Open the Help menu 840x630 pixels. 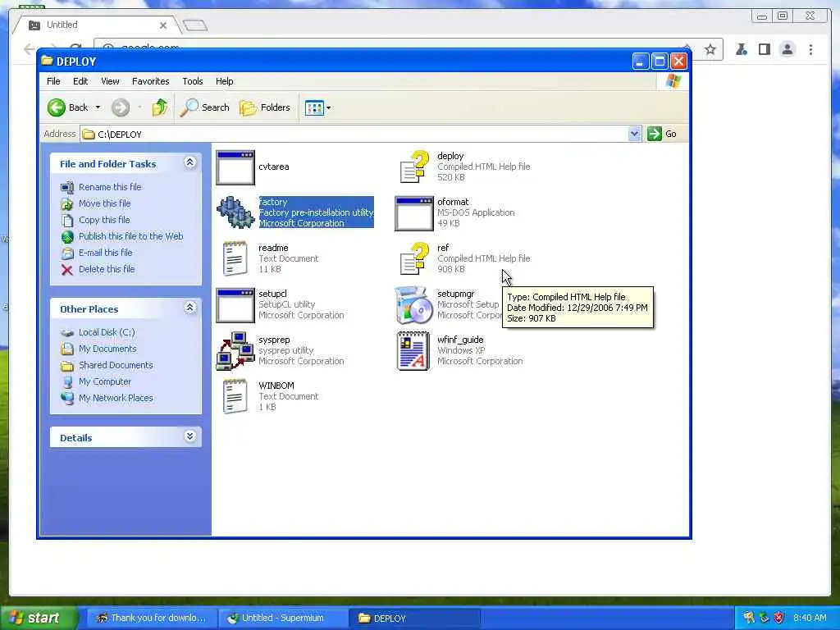pos(225,81)
